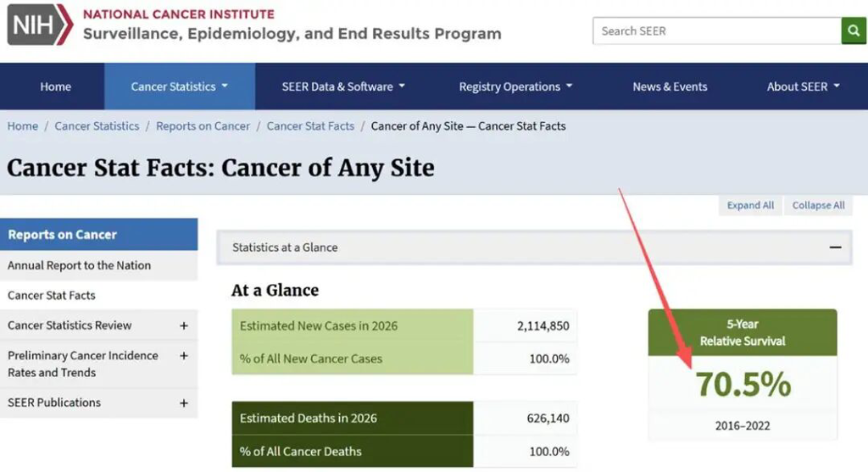Open the Reports on Cancer sidebar heading
868x472 pixels.
[x=98, y=235]
